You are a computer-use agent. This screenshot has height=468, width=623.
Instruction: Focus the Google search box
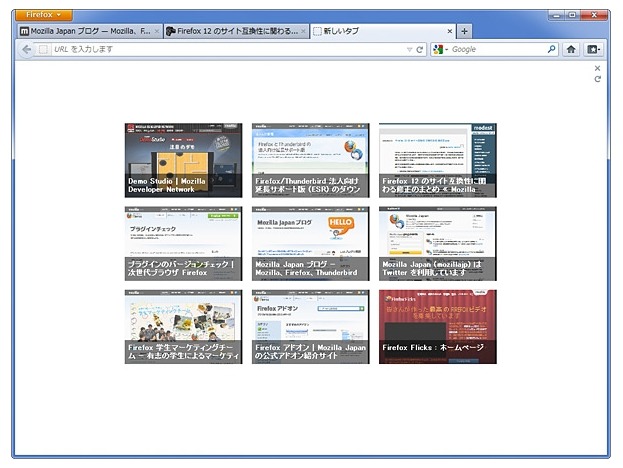click(497, 49)
